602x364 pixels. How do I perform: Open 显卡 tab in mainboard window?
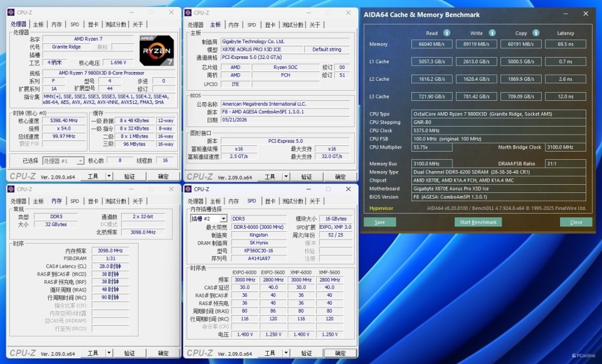coord(270,25)
